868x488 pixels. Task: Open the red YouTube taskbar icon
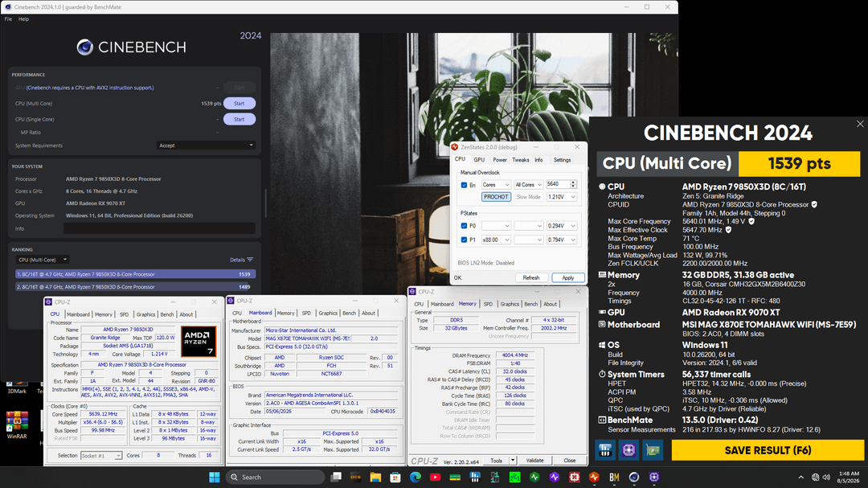click(435, 477)
